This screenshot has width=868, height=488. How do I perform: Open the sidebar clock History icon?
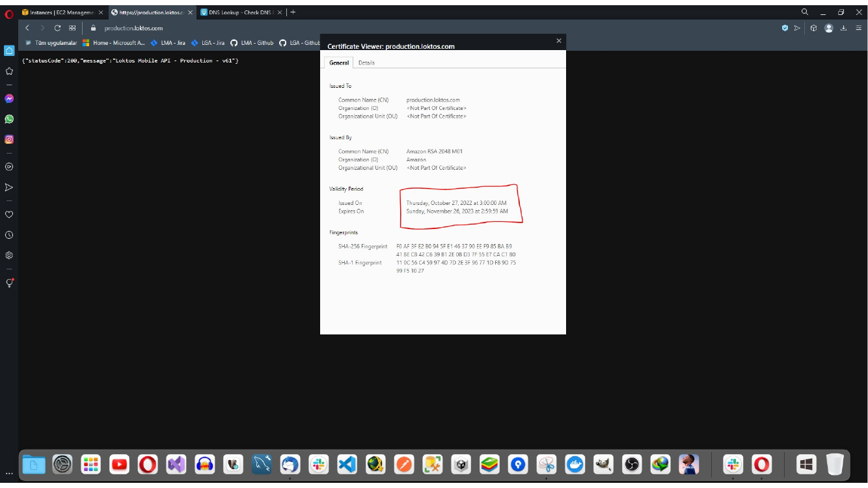[x=9, y=235]
